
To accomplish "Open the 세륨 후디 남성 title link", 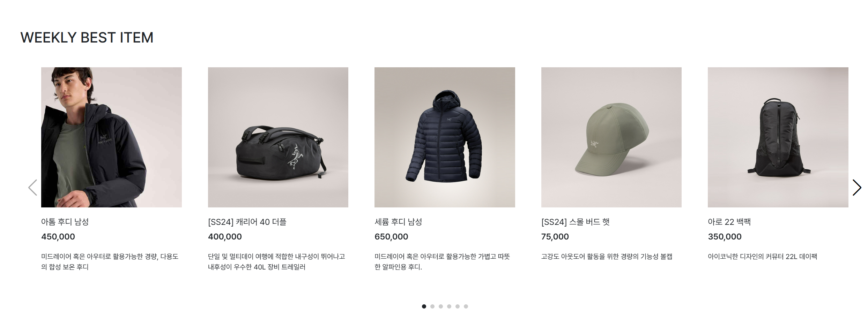I will 398,222.
